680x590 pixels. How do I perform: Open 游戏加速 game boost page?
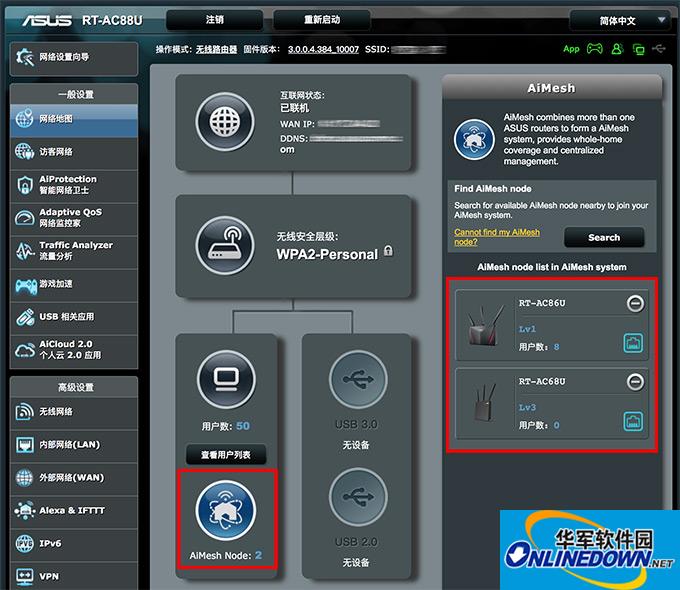[x=73, y=284]
